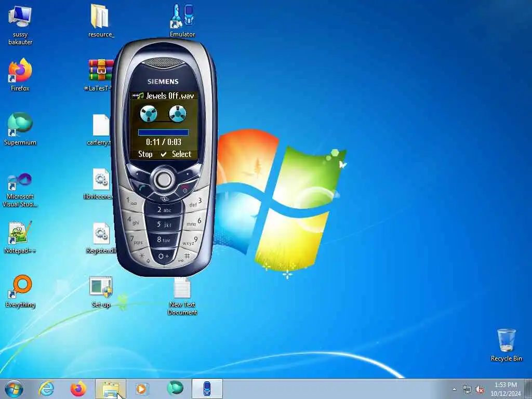532x399 pixels.
Task: Open the sussy bakauter computer icon
Action: tap(20, 24)
